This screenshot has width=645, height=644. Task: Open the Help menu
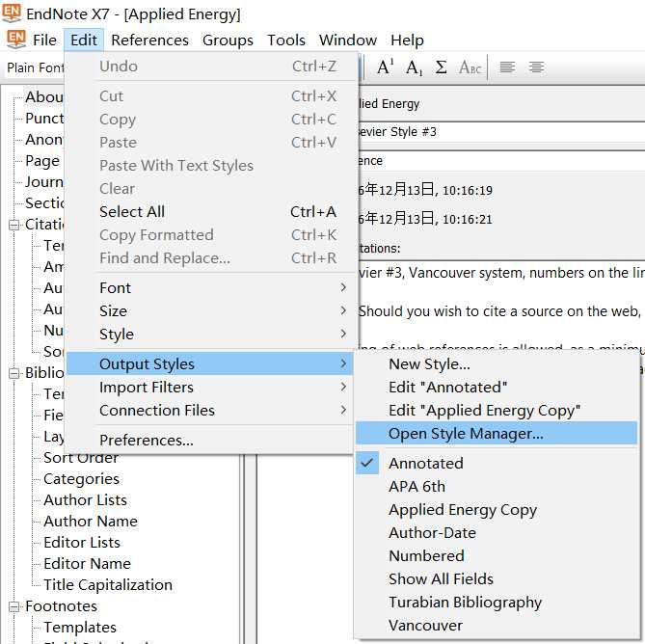coord(407,40)
